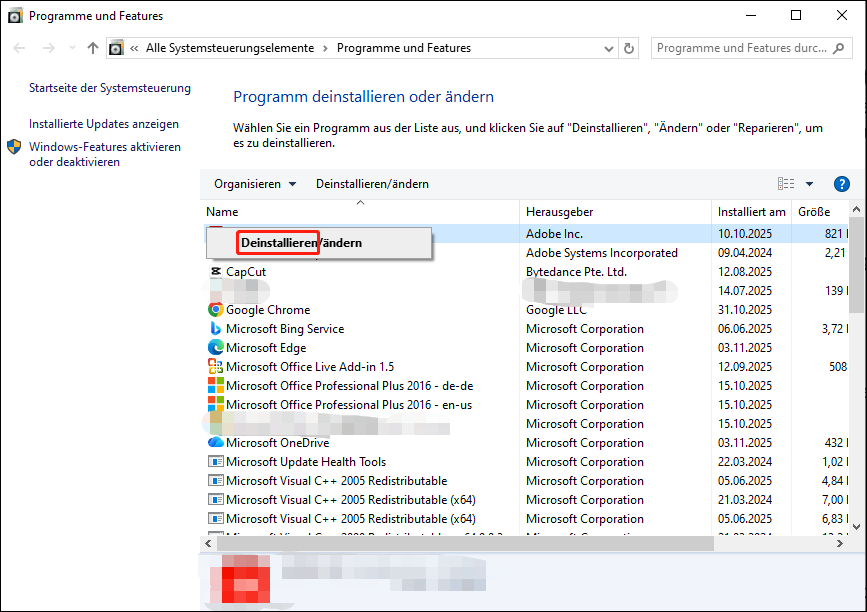Screen dimensions: 867x612
Task: Select Deinstallieren/ändern in context menu
Action: point(319,243)
